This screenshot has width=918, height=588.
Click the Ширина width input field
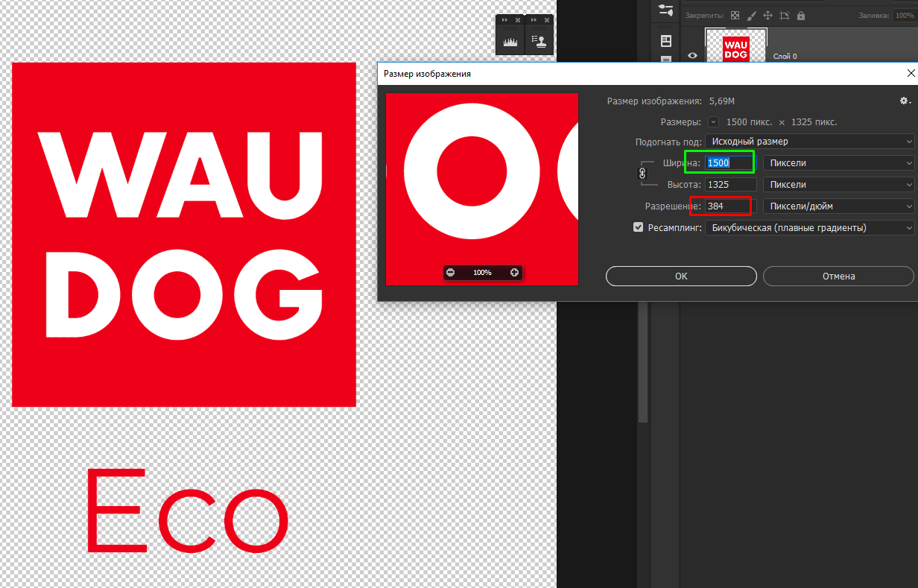tap(730, 162)
